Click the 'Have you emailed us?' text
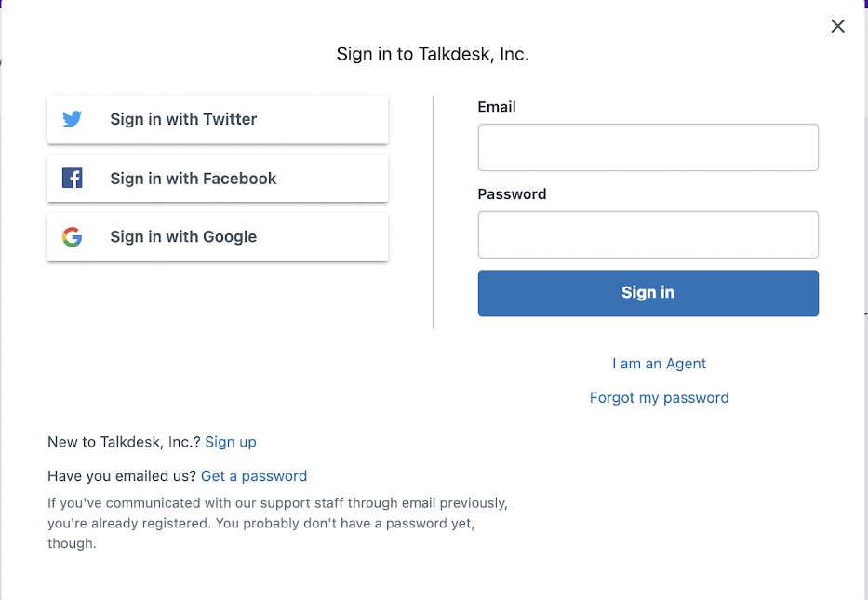This screenshot has height=600, width=868. click(122, 476)
